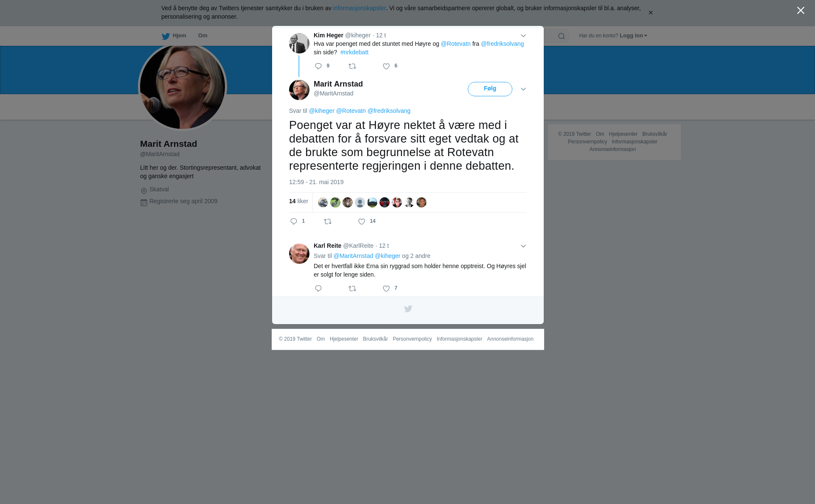Retweet Kim Heger's tweet
The image size is (815, 504).
[352, 66]
